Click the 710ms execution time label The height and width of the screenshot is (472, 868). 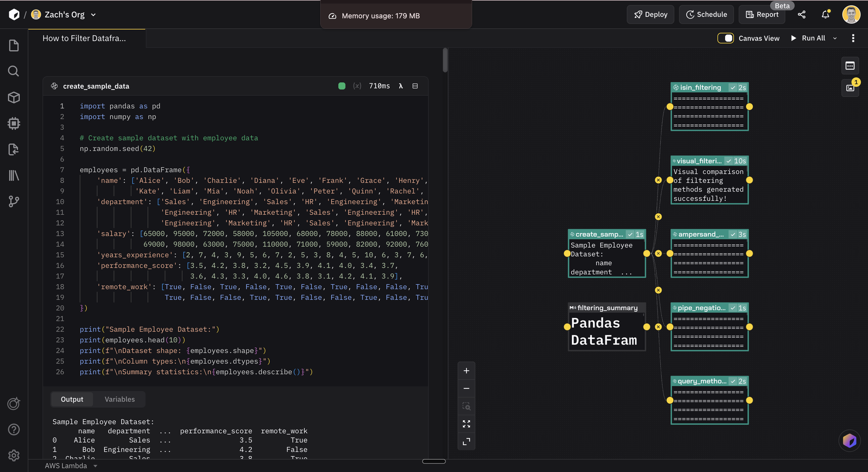click(x=379, y=86)
